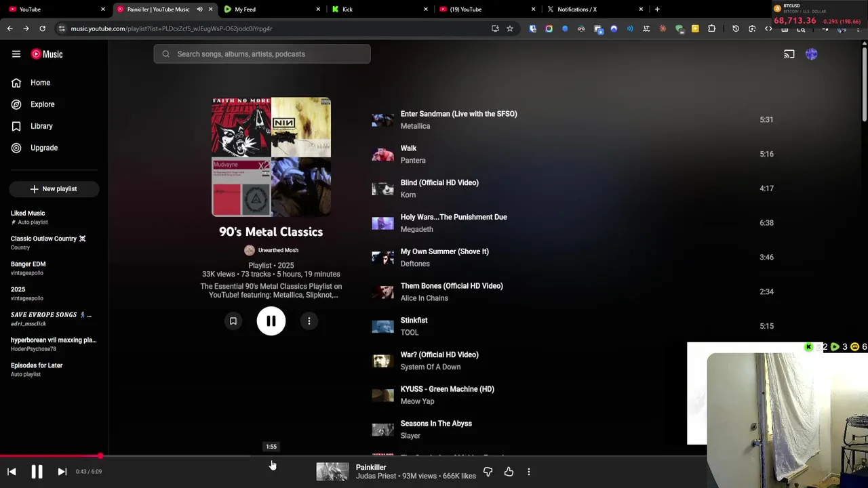The width and height of the screenshot is (868, 488).
Task: Save playlist to library bookmark icon
Action: [x=233, y=321]
